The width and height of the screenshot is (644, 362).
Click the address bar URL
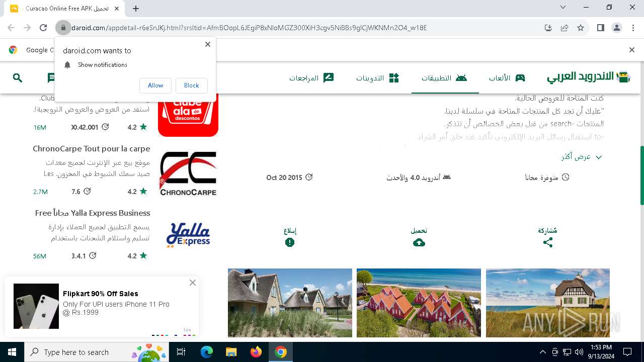click(249, 28)
